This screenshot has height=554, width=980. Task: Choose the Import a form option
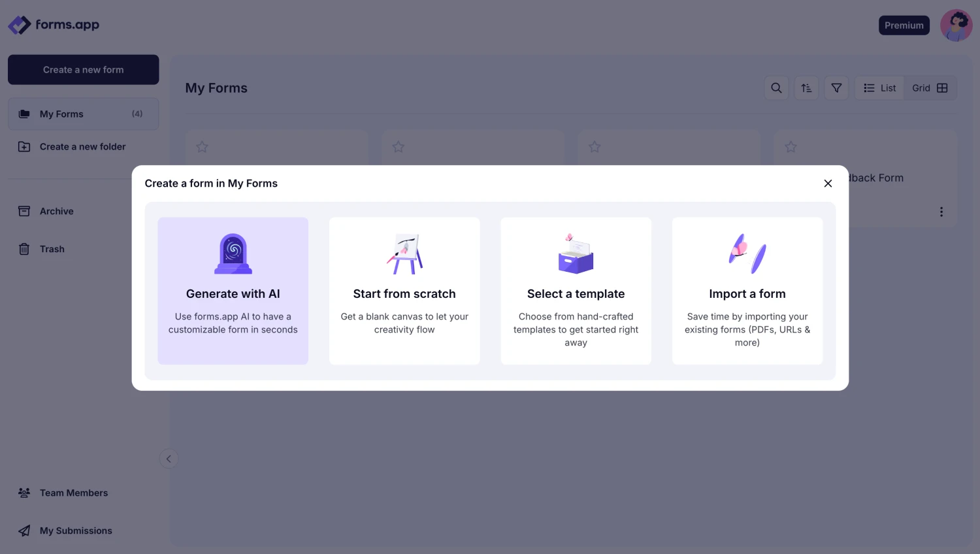click(747, 291)
